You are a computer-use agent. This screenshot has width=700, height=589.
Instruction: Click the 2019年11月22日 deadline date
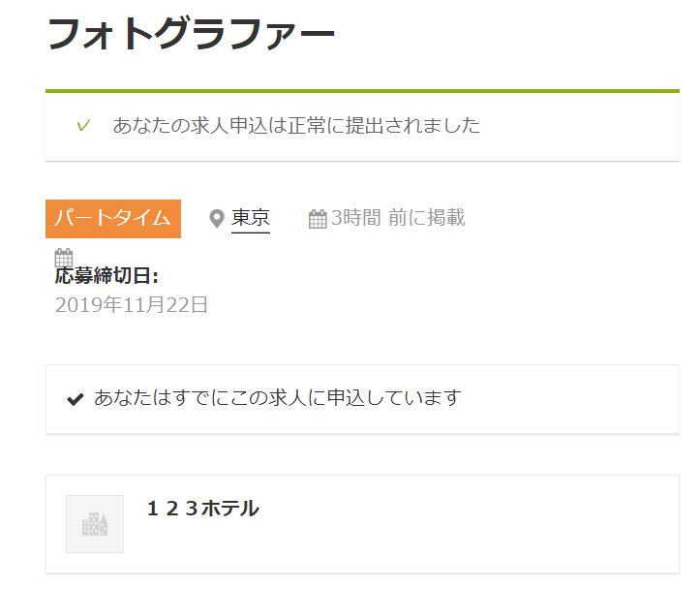point(132,305)
